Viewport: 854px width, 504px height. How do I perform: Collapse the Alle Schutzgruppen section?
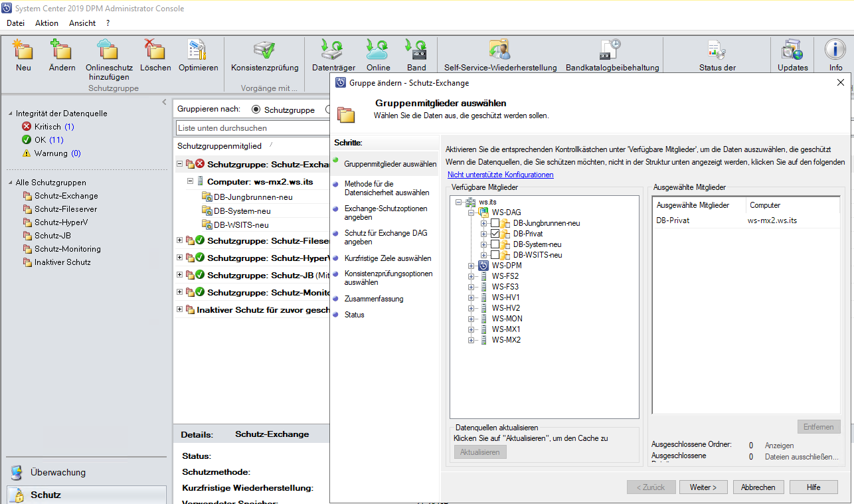click(10, 183)
